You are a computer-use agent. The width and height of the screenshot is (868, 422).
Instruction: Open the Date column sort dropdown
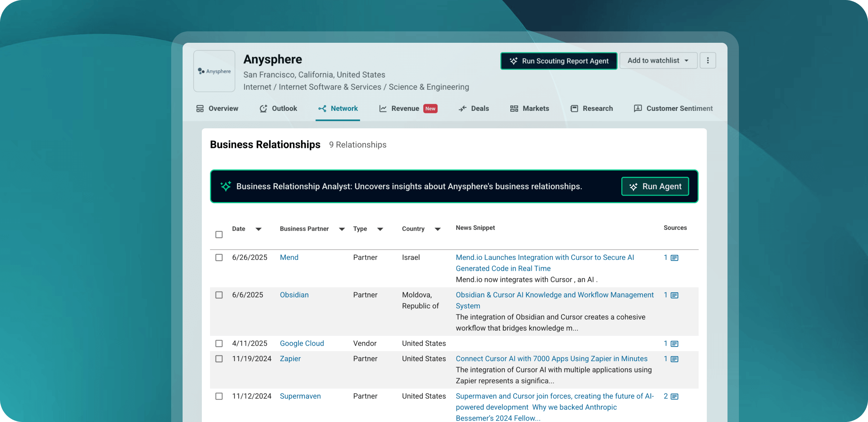click(x=259, y=229)
